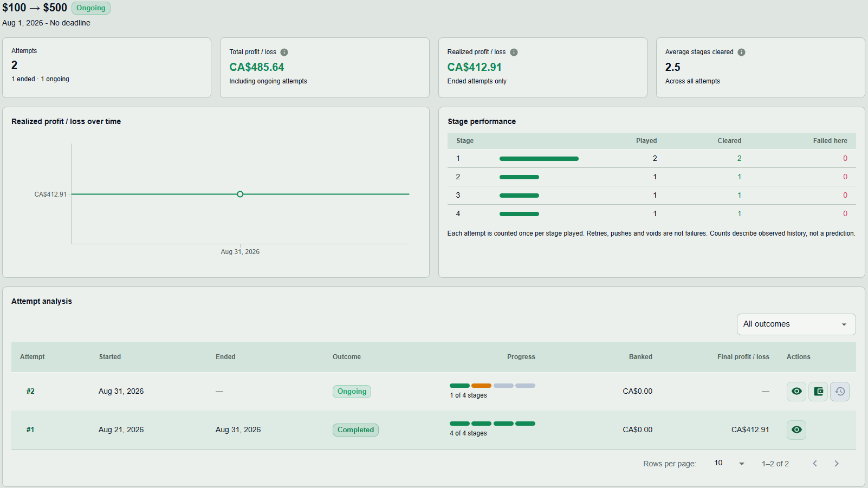The width and height of the screenshot is (868, 488).
Task: Click the CA$412.91 chart axis label
Action: 50,194
